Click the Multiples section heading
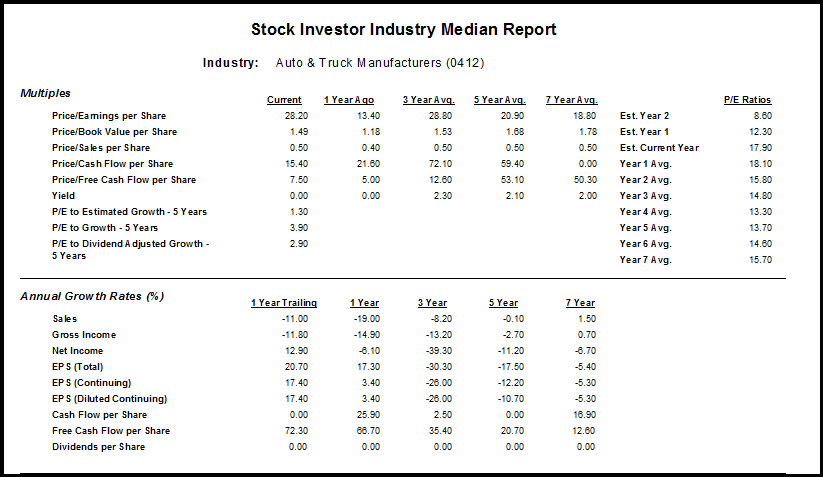 (46, 93)
